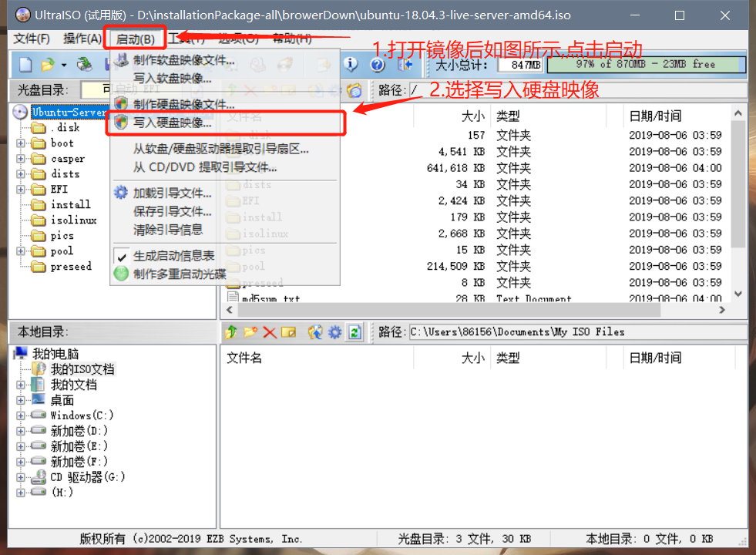756x555 pixels.
Task: Click the New file toolbar icon
Action: point(25,64)
